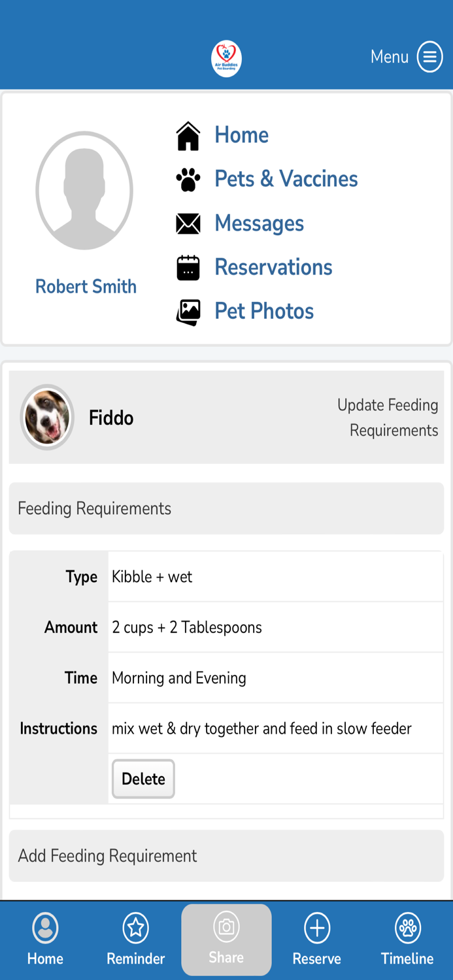Select the paw icon beside Pets & Vaccines

(x=188, y=178)
